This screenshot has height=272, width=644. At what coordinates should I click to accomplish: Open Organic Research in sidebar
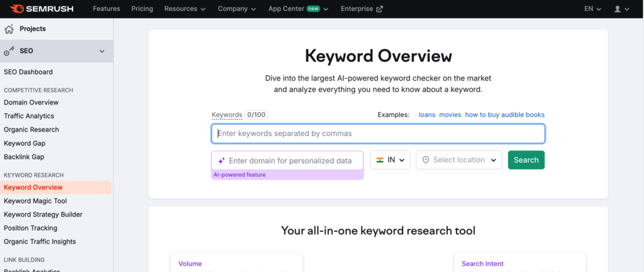31,130
